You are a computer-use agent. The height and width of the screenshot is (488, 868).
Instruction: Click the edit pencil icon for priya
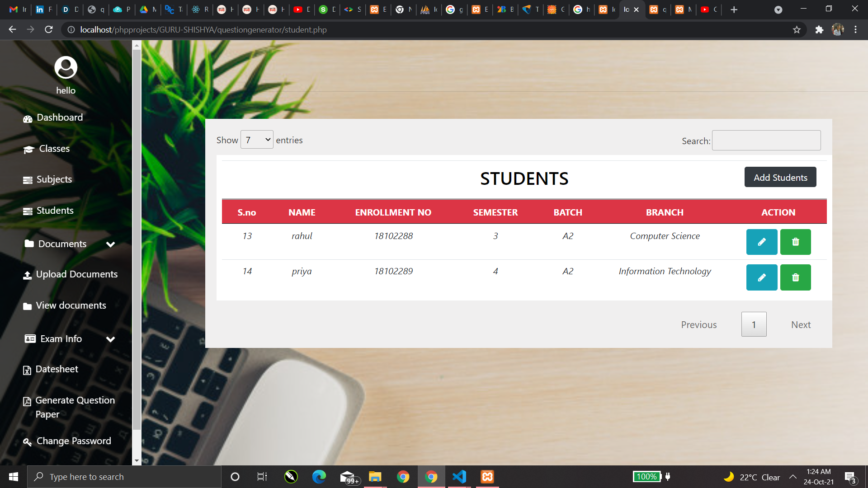click(761, 277)
